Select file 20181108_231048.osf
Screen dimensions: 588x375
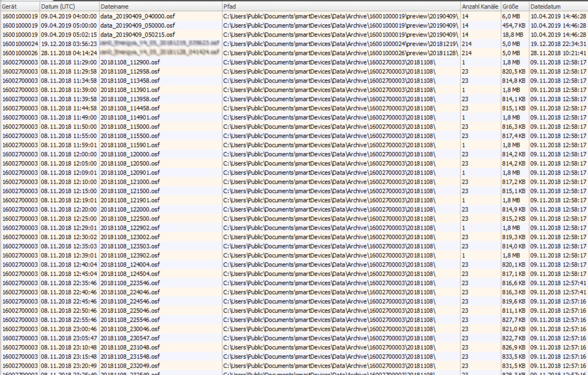(x=130, y=347)
